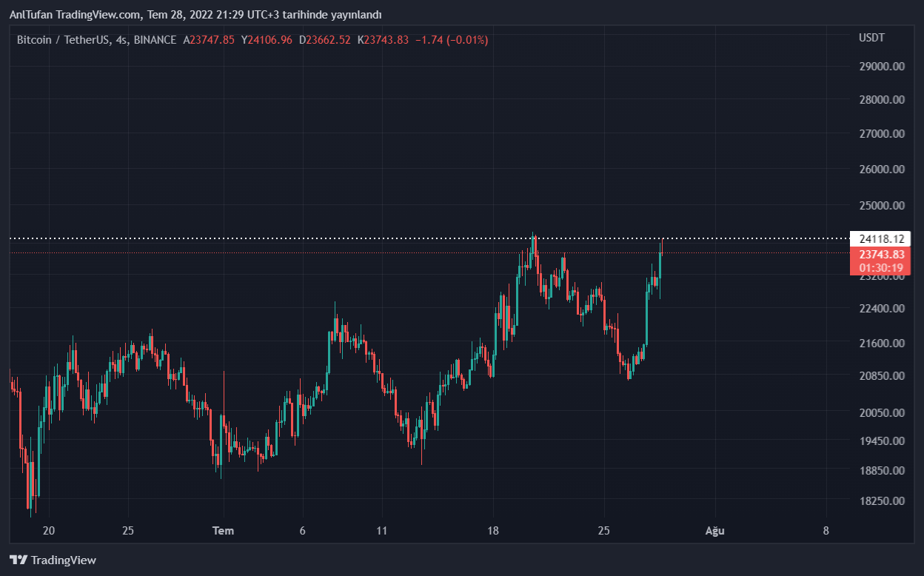Click the 18250.00 price axis label
The height and width of the screenshot is (576, 924).
(x=883, y=501)
